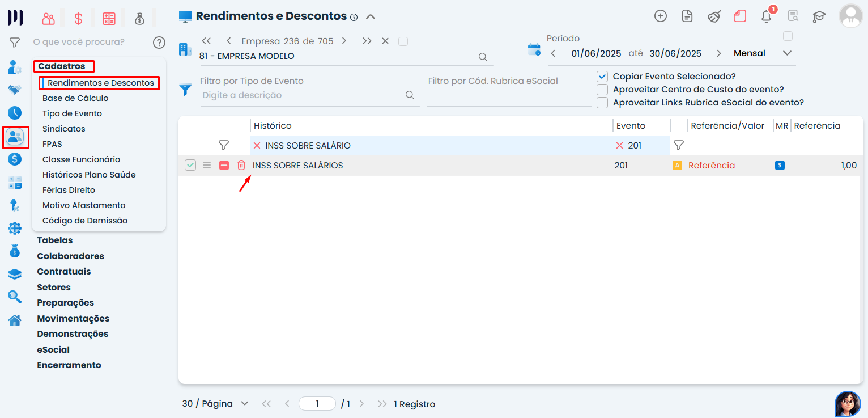Screen dimensions: 868x418
Task: Go to next company arrow
Action: tap(344, 41)
